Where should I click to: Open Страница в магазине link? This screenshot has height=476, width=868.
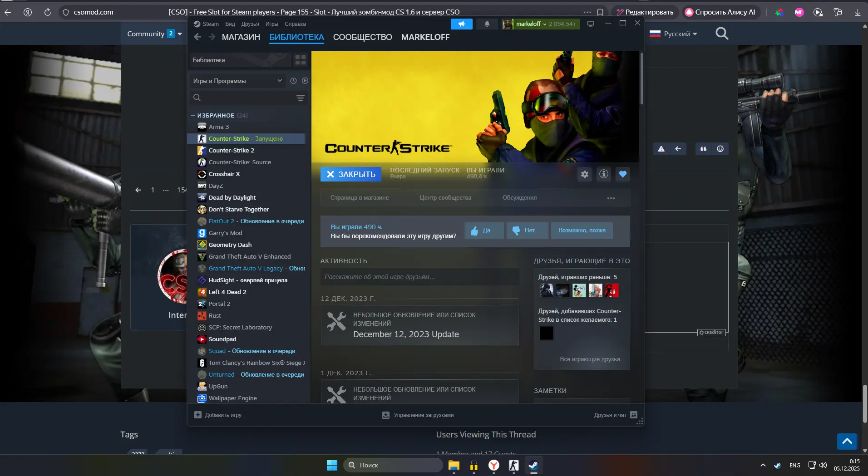point(360,198)
